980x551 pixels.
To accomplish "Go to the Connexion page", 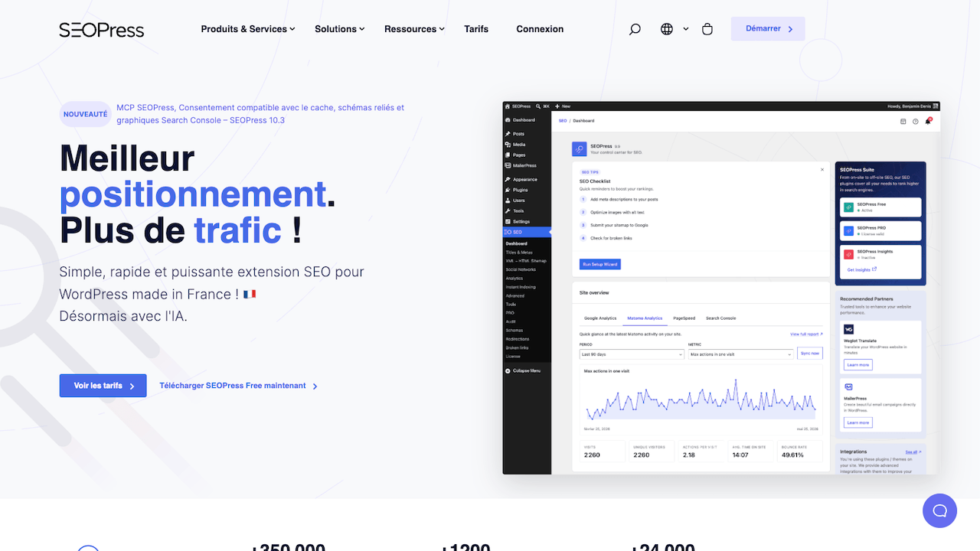I will 540,29.
